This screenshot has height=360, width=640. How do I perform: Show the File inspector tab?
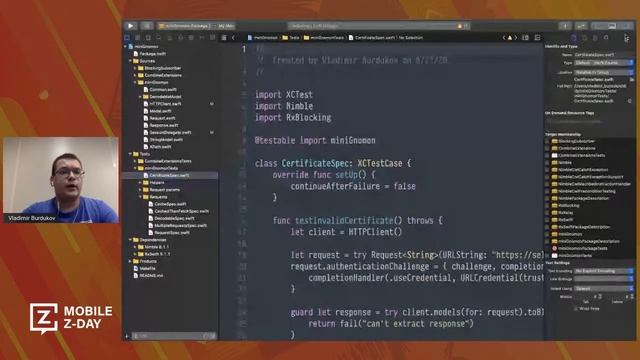(x=574, y=38)
